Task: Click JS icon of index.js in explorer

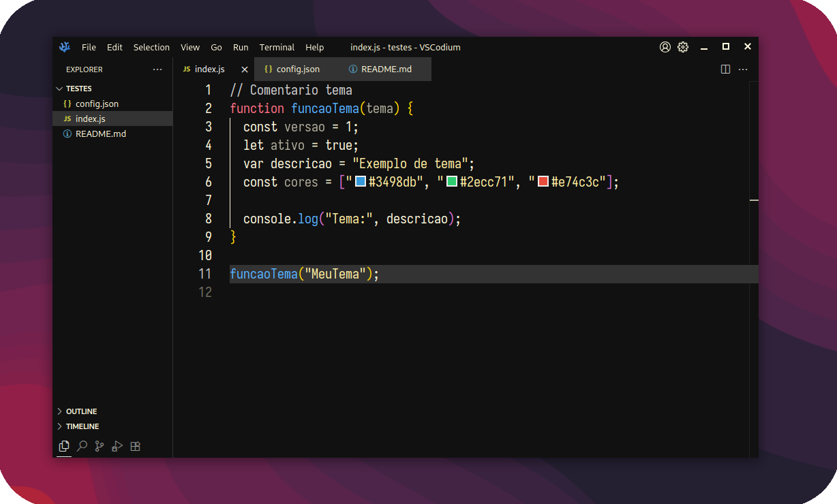Action: (x=67, y=119)
